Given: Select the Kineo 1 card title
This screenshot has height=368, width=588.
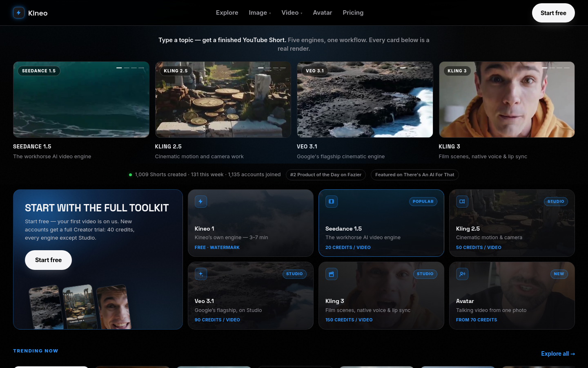Looking at the screenshot, I should pyautogui.click(x=205, y=229).
